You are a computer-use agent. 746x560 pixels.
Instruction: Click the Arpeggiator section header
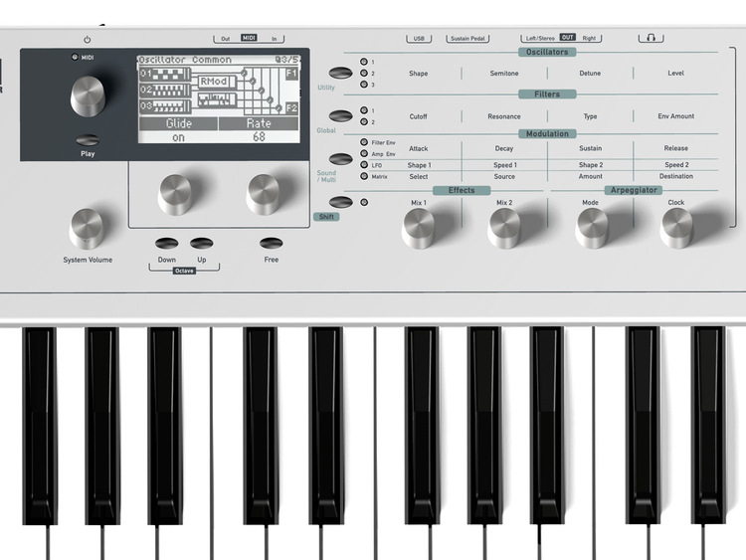(634, 190)
